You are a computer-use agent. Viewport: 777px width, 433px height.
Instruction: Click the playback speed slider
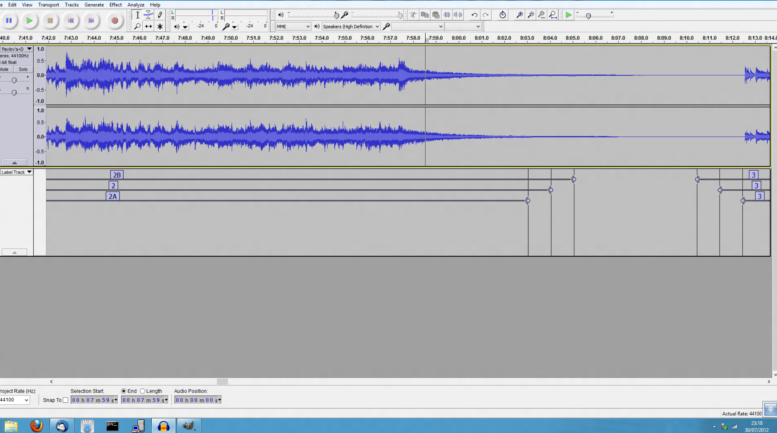[595, 15]
